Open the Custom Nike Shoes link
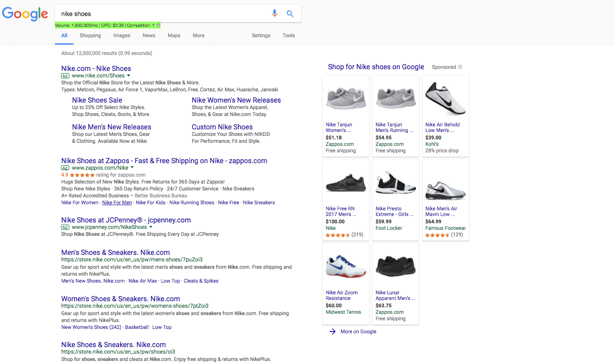The width and height of the screenshot is (615, 364). pyautogui.click(x=222, y=127)
